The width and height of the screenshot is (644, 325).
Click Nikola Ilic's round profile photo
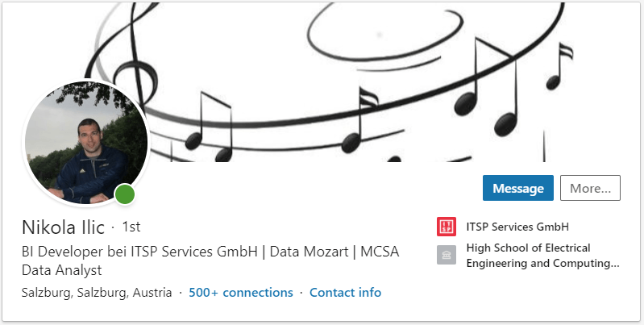point(86,145)
